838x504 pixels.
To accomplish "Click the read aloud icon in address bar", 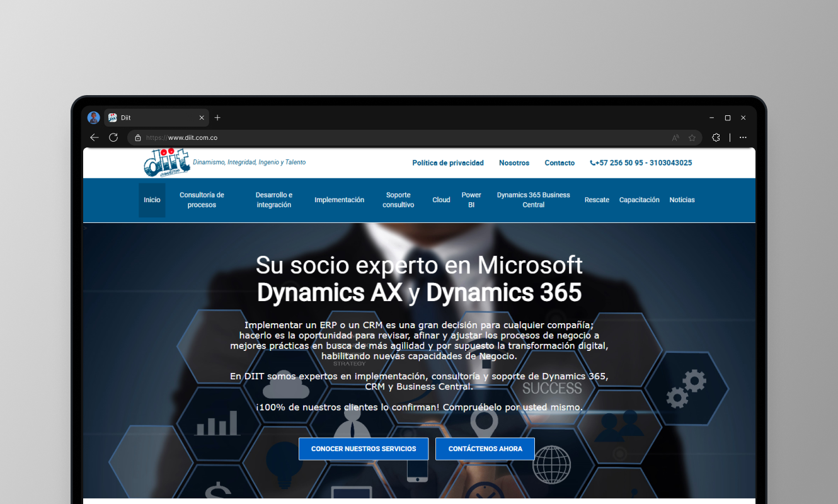I will (x=675, y=137).
